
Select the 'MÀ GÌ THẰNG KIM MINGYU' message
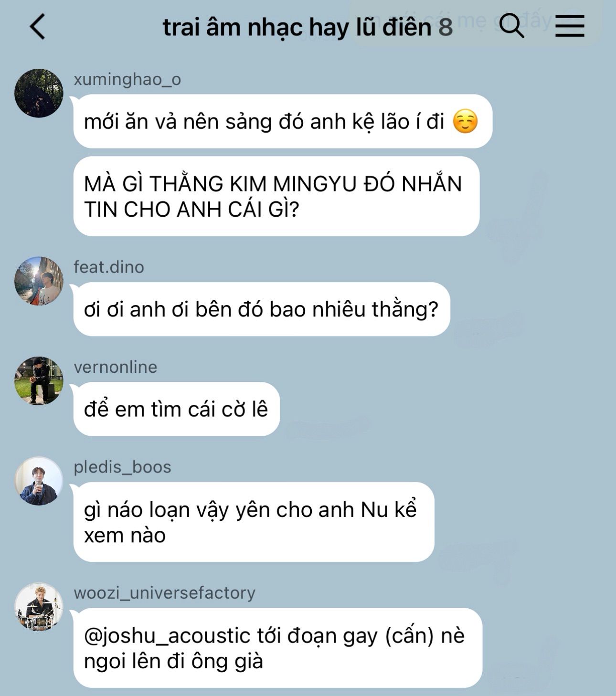[276, 196]
